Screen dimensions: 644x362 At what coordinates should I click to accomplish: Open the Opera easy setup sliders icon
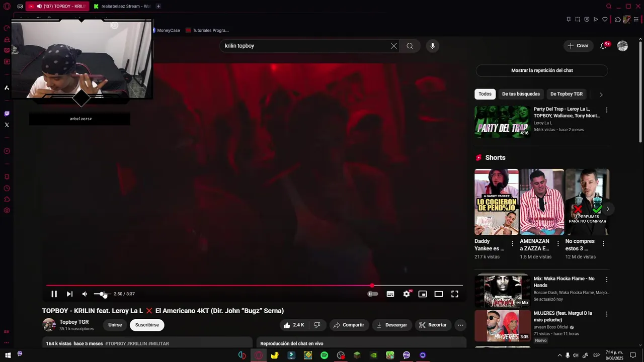(636, 19)
